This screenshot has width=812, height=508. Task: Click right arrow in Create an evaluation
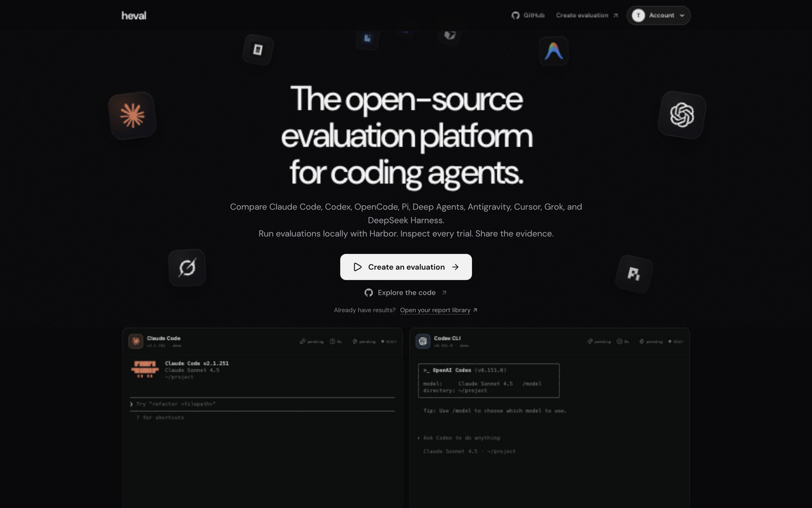pos(455,267)
